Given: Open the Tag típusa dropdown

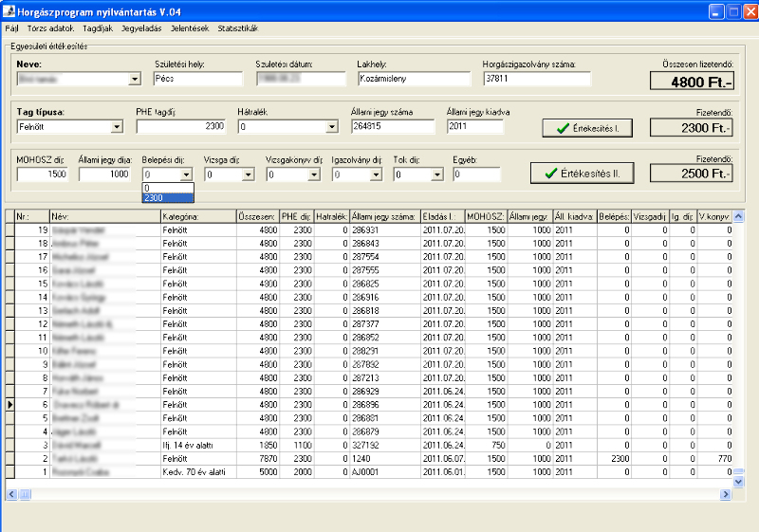Looking at the screenshot, I should tap(117, 126).
